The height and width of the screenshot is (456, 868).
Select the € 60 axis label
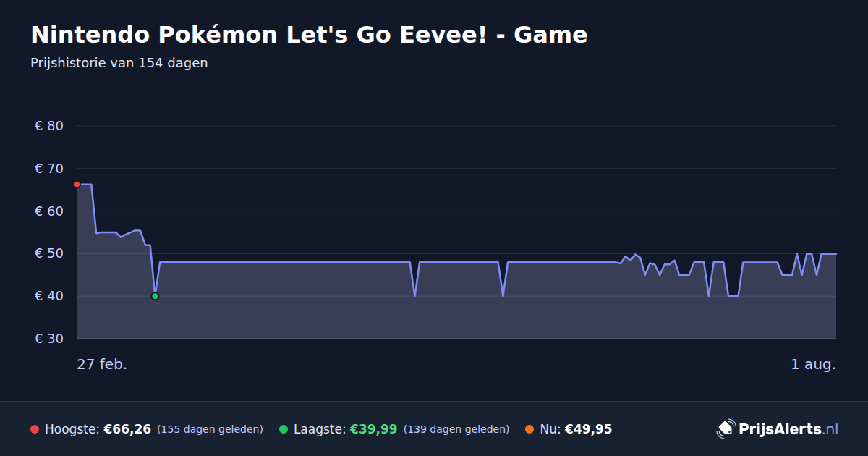pyautogui.click(x=49, y=211)
